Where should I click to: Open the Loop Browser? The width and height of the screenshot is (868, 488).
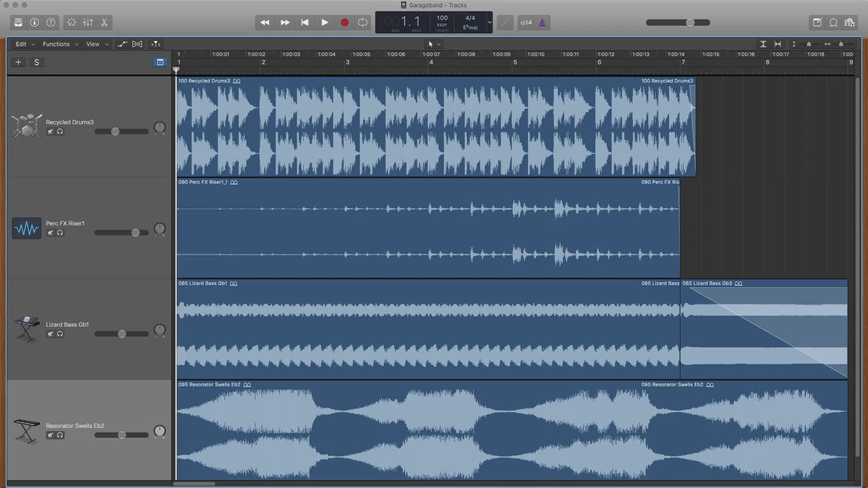click(833, 22)
